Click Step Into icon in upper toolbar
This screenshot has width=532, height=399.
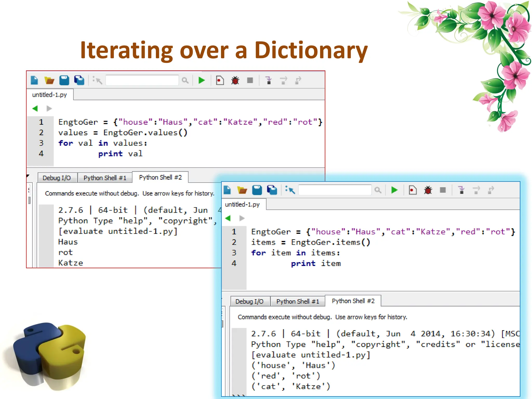[269, 80]
